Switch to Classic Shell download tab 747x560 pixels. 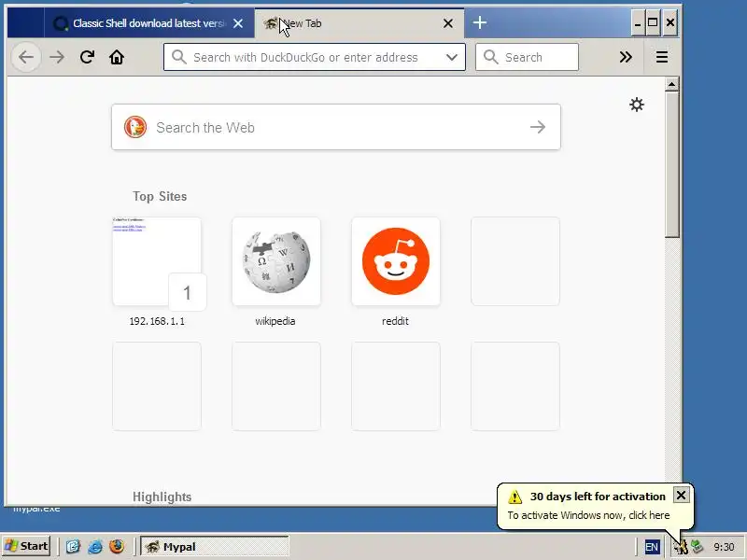coord(148,23)
